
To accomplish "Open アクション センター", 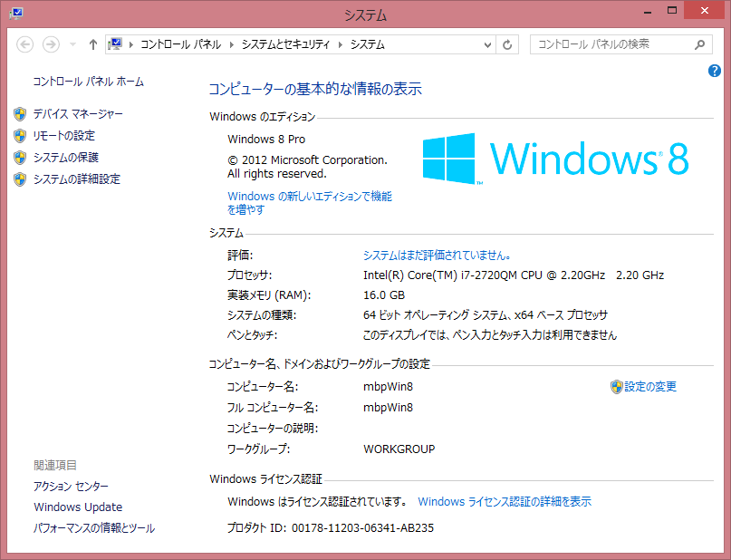I will pyautogui.click(x=71, y=487).
